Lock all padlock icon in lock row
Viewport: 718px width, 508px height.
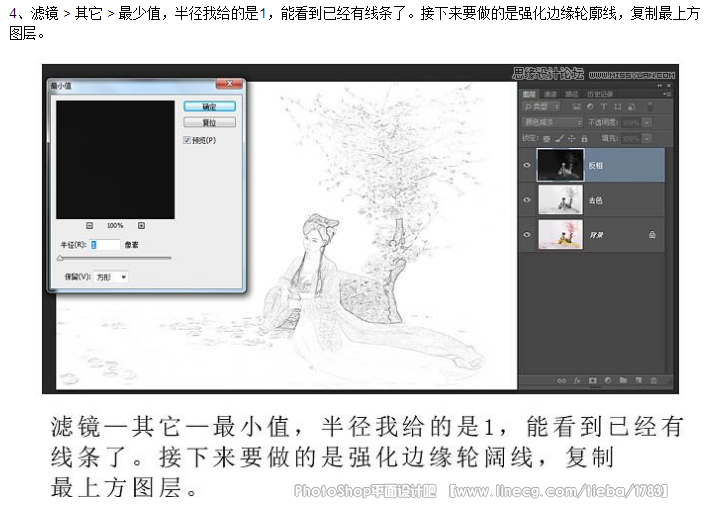coord(584,138)
